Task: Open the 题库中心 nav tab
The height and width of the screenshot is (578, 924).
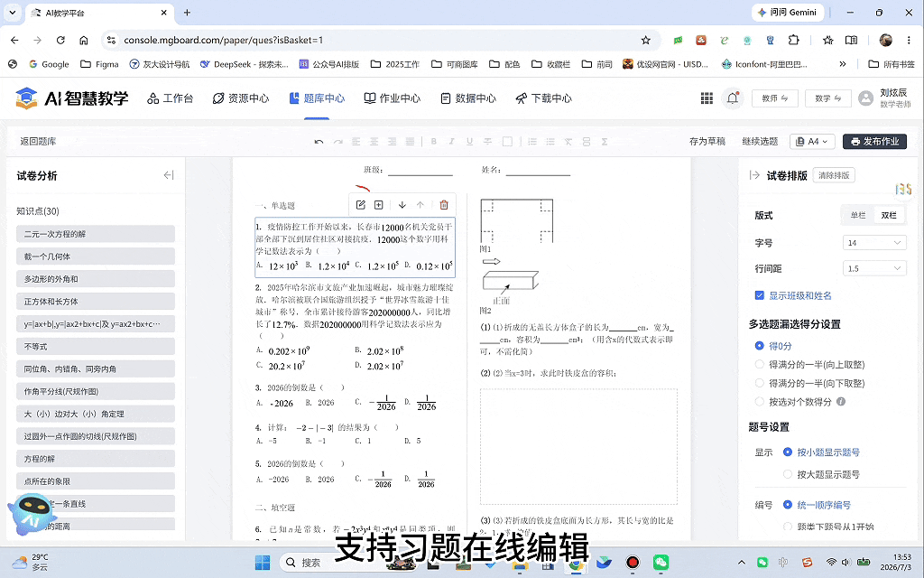Action: point(317,98)
